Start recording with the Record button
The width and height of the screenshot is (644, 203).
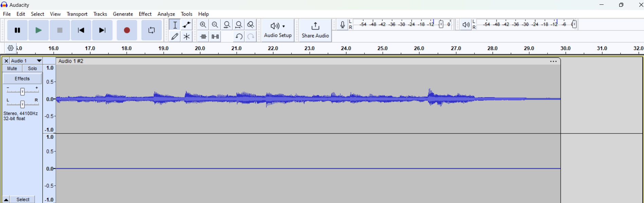click(127, 30)
